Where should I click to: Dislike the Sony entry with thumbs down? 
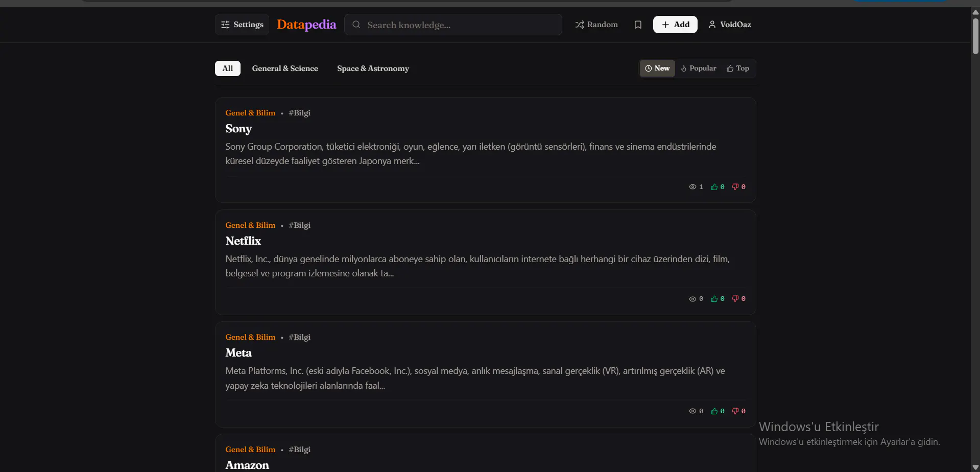735,187
